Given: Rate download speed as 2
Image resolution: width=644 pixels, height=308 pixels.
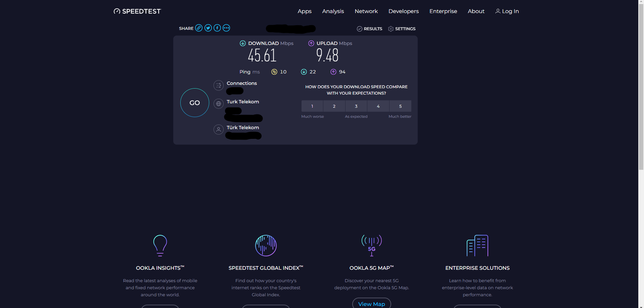Looking at the screenshot, I should [x=334, y=106].
